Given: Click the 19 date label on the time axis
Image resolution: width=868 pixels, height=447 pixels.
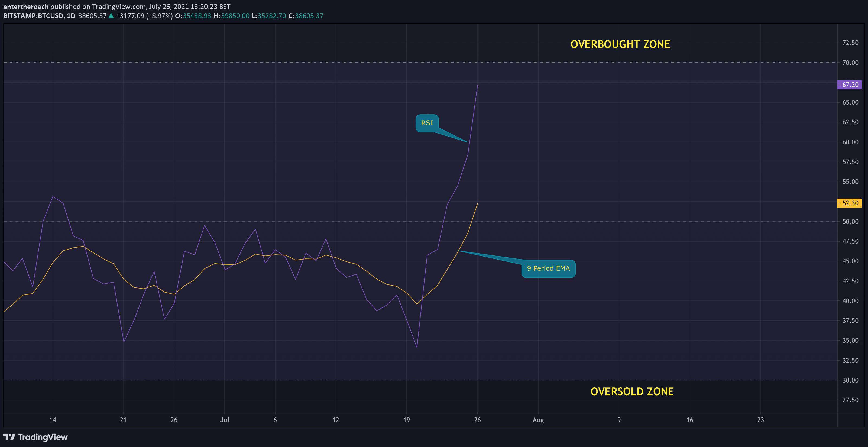Looking at the screenshot, I should 407,420.
